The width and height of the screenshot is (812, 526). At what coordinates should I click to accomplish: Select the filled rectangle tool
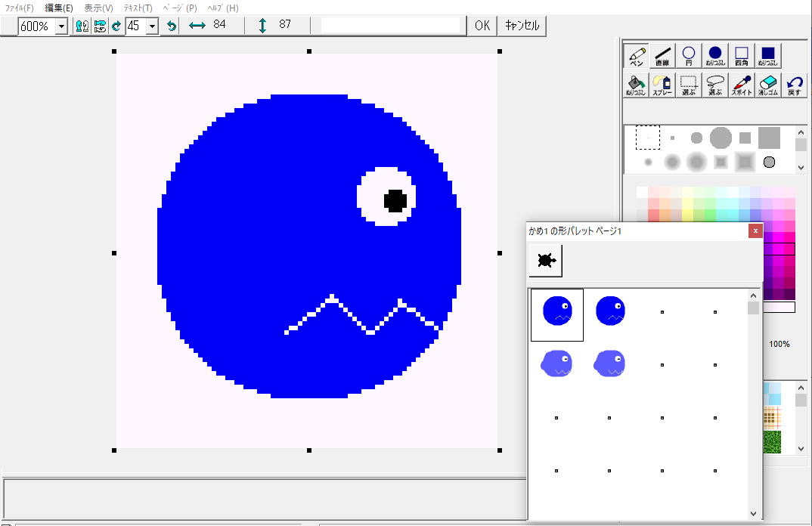[768, 56]
